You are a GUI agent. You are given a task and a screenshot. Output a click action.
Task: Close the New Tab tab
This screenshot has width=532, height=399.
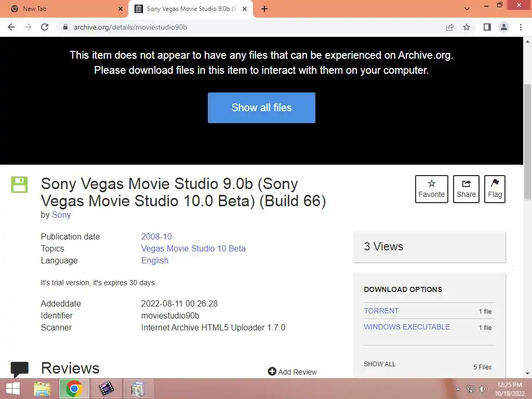[121, 9]
